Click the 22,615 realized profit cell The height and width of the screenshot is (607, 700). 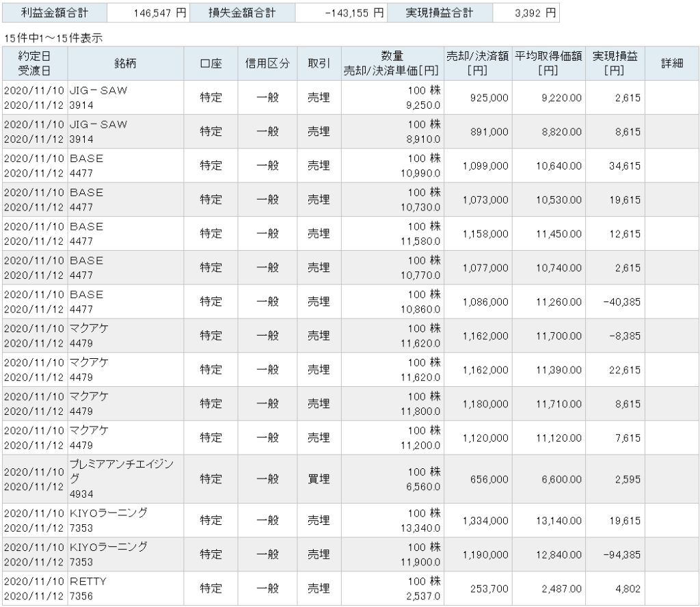pos(615,370)
